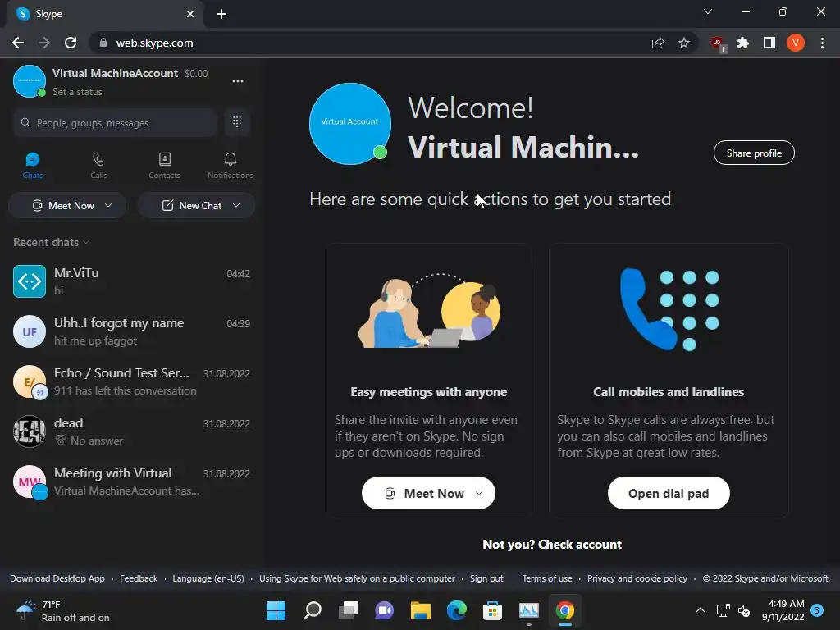Reload the web.skype.com page
Screen dimensions: 840x630
pyautogui.click(x=71, y=43)
